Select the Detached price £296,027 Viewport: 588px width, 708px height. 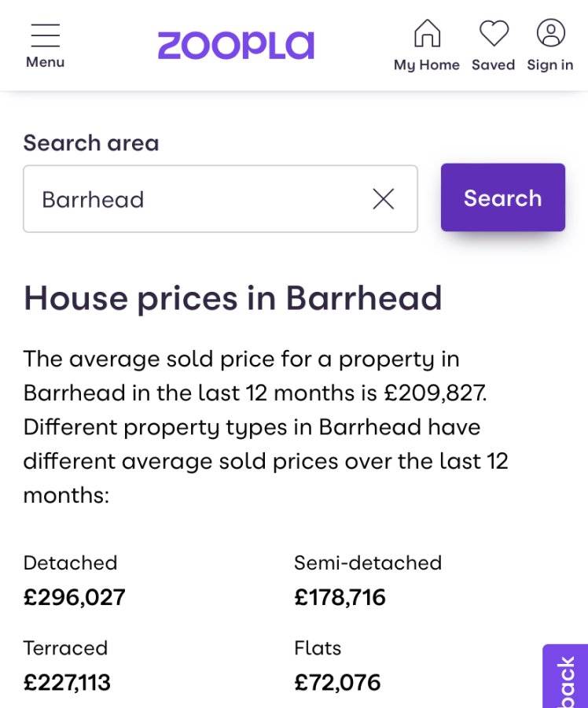pos(74,597)
